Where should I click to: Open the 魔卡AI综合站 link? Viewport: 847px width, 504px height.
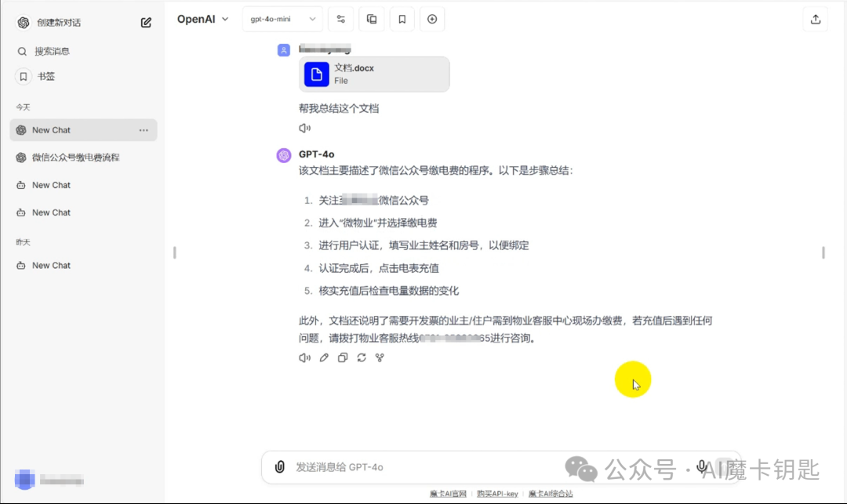[551, 494]
